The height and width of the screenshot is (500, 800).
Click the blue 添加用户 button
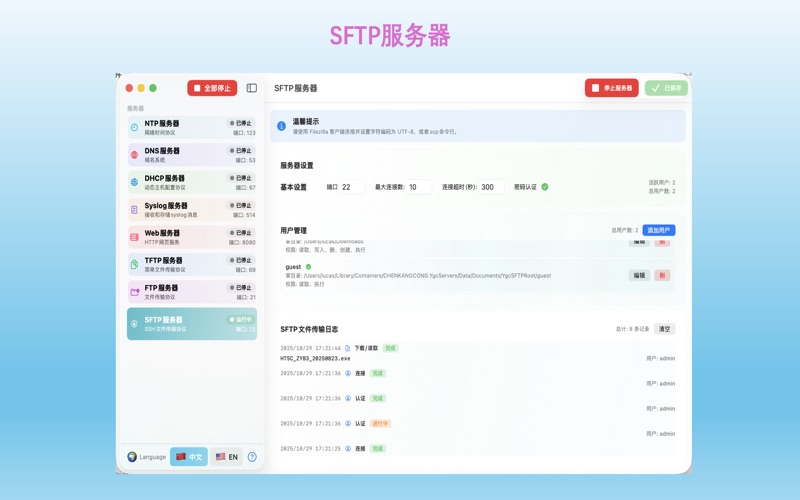point(659,230)
